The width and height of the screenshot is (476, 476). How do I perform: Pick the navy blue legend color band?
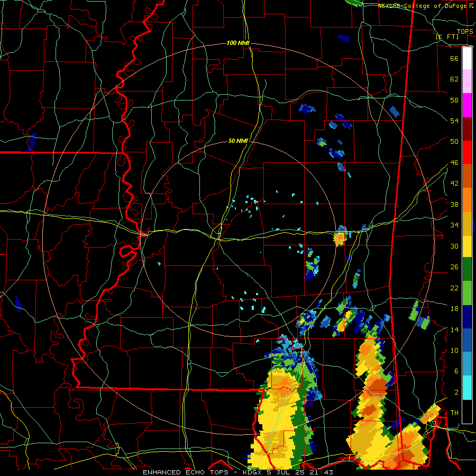467,317
